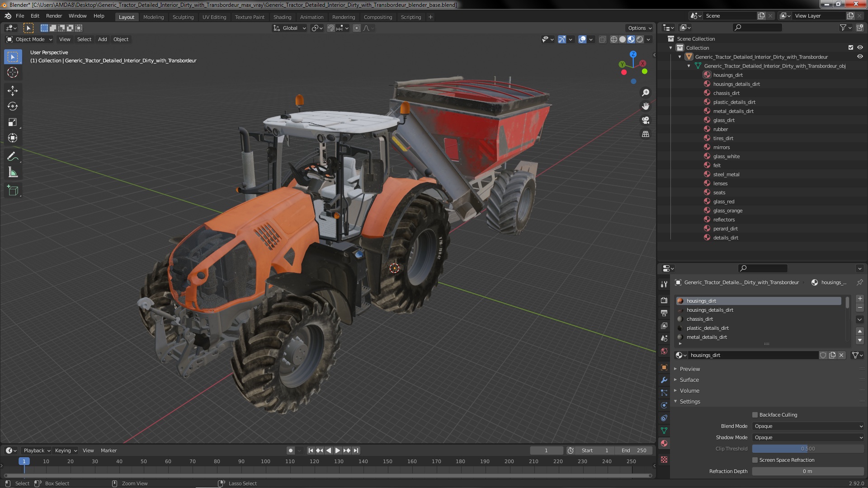Screen dimensions: 868x488
Task: Unlink the housings_dirt material
Action: click(x=841, y=355)
